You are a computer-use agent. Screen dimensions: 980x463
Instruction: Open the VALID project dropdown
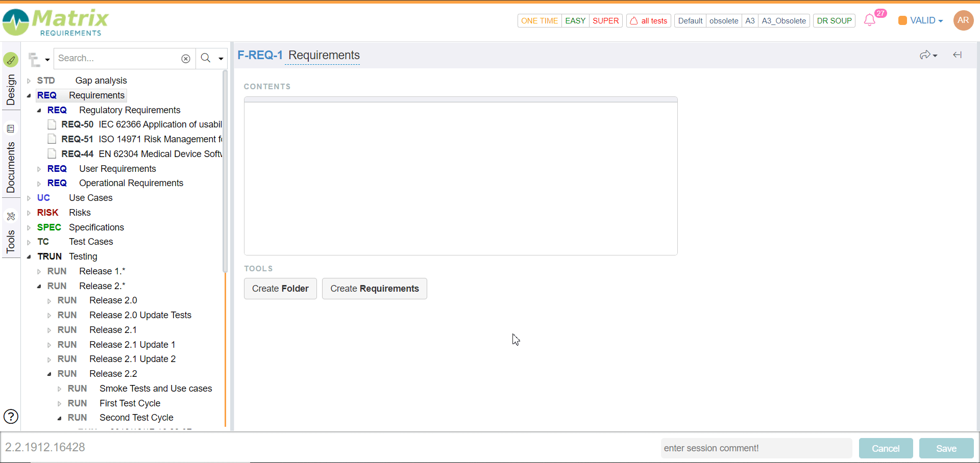click(x=921, y=21)
